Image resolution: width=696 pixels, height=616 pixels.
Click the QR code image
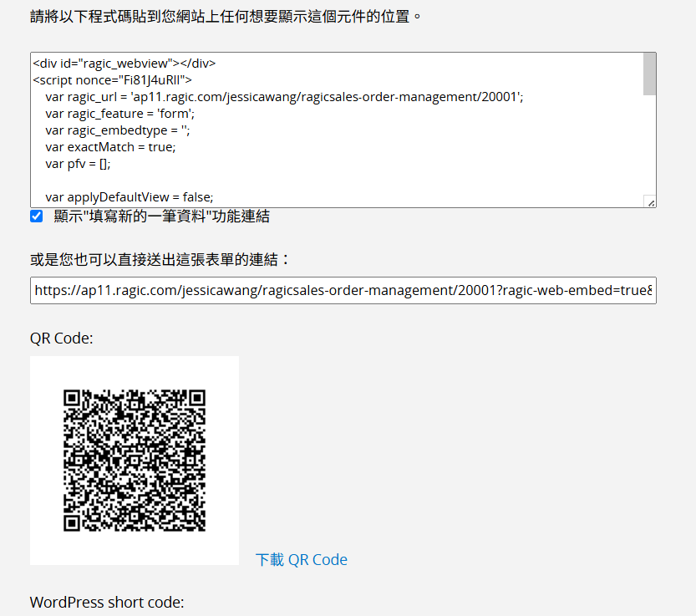tap(135, 461)
